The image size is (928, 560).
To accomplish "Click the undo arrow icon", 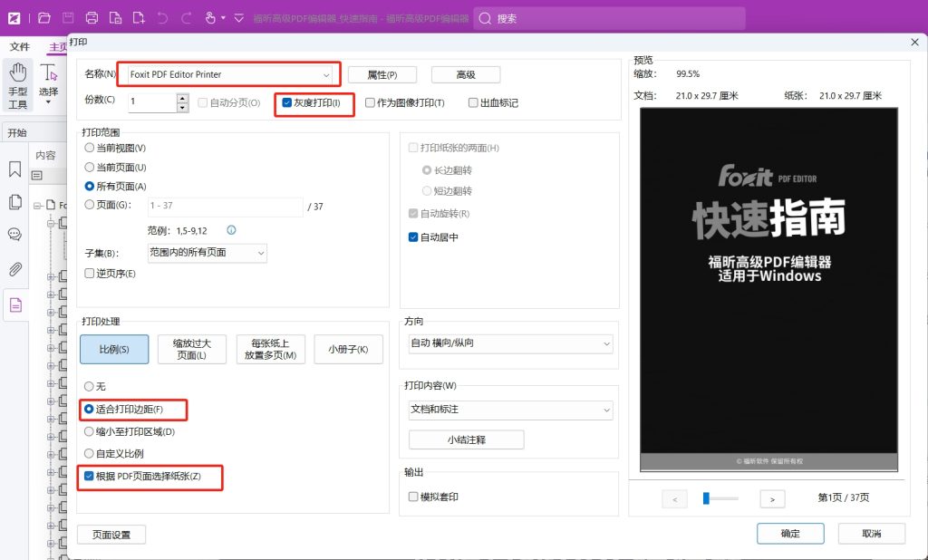I will click(x=163, y=18).
